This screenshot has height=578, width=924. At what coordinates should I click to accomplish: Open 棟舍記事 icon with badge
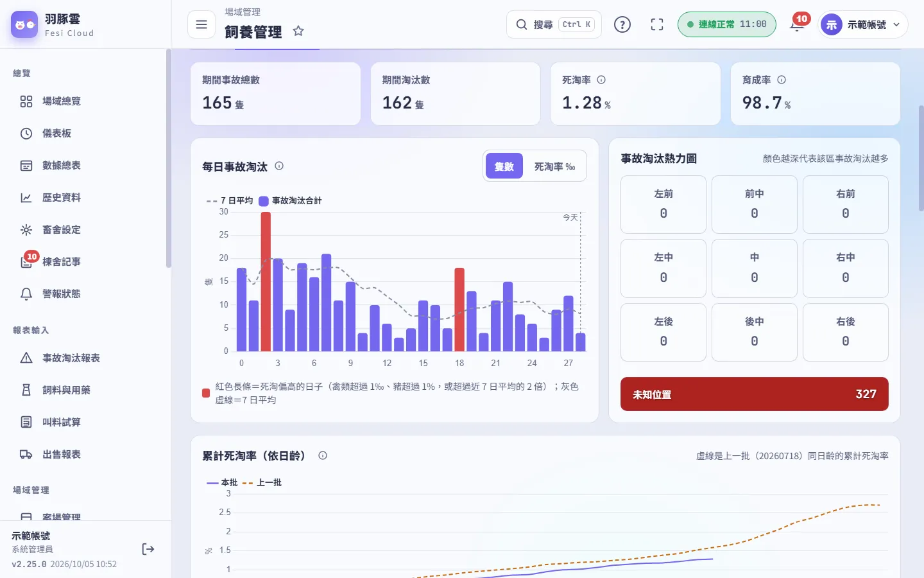26,262
